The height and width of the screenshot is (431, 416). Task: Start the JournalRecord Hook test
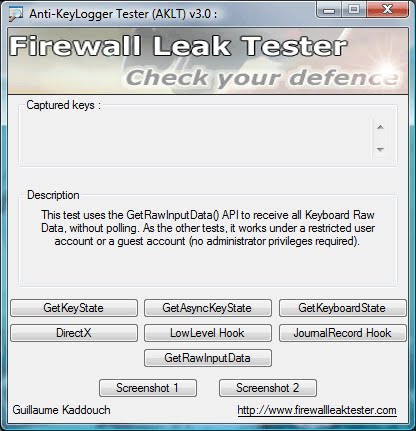342,333
